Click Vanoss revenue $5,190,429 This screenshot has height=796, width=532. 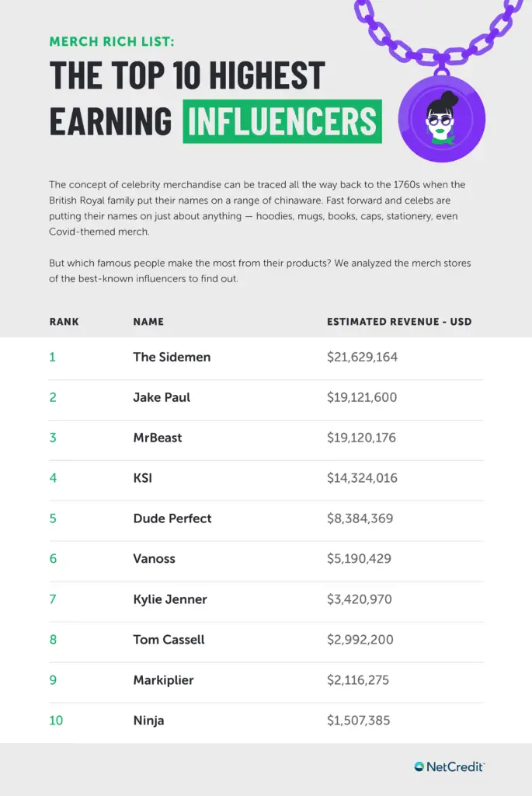pos(359,558)
